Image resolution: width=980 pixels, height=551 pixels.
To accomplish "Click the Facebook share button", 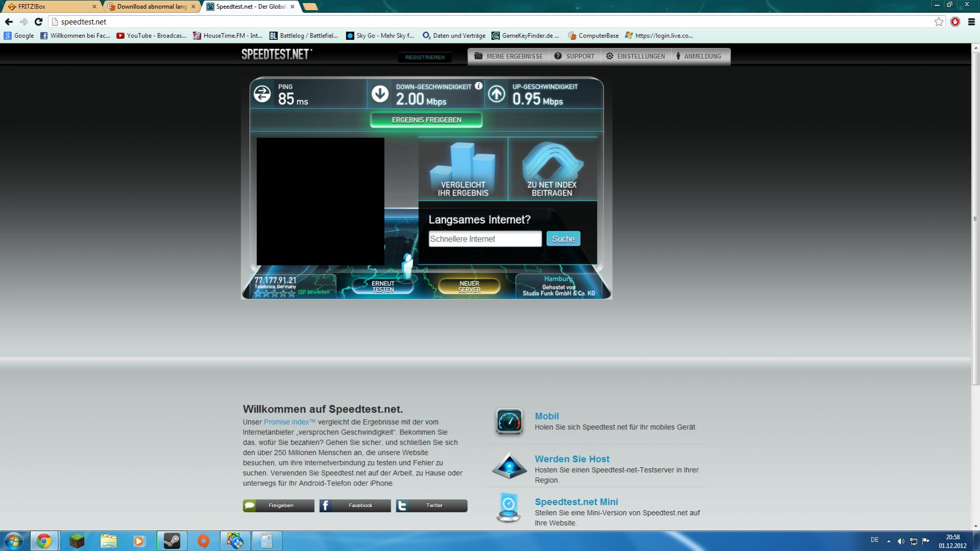I will (355, 506).
